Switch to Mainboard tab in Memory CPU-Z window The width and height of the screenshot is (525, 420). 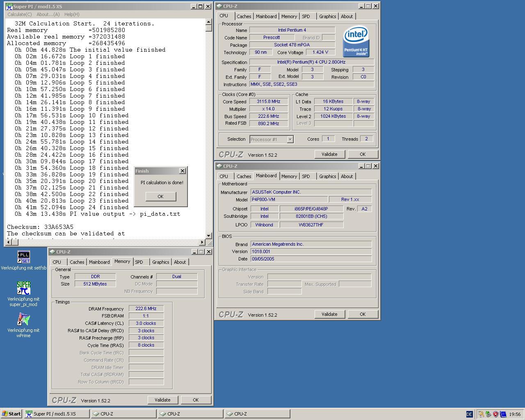(99, 262)
